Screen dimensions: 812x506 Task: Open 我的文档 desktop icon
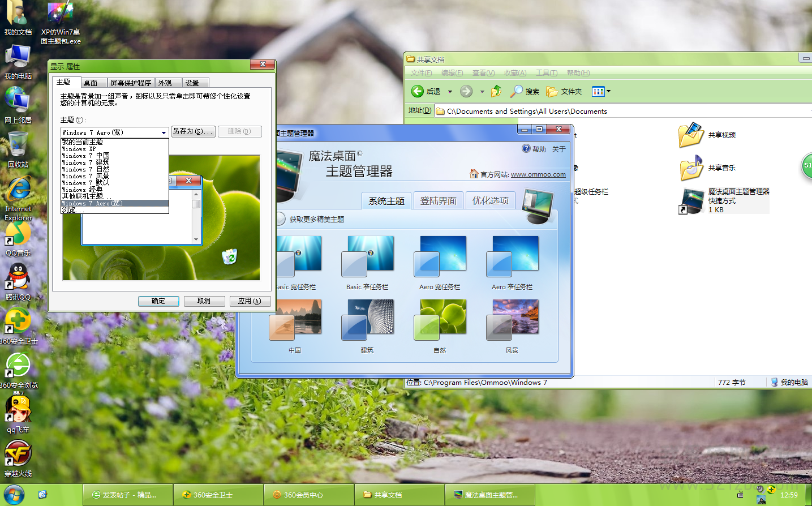click(x=18, y=18)
